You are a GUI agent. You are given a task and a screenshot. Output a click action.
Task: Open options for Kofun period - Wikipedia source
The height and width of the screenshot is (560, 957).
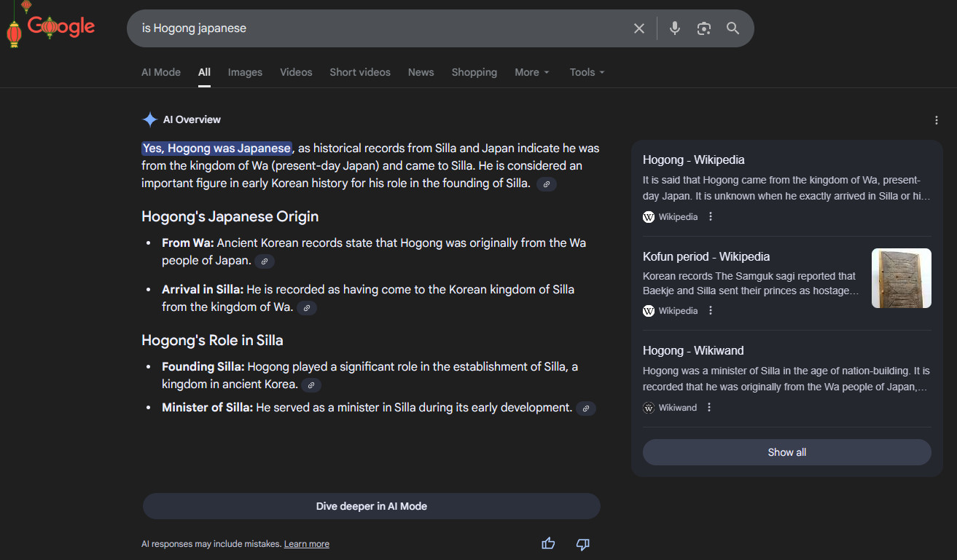(x=711, y=310)
